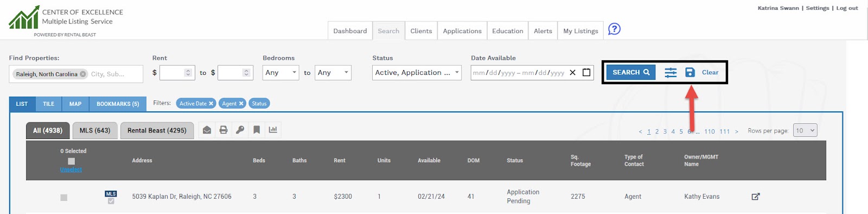The width and height of the screenshot is (868, 214).
Task: Adjust the maximum Rent stepper
Action: pos(246,72)
